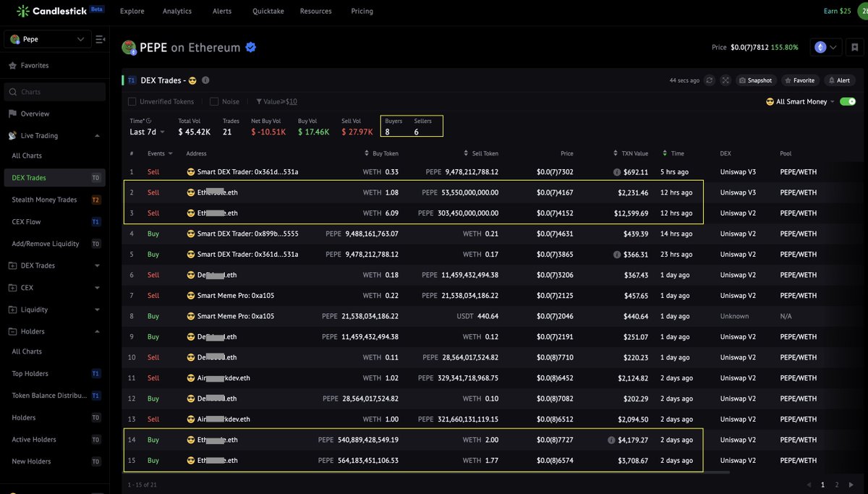The height and width of the screenshot is (494, 868).
Task: Sort by TXN Value column
Action: (616, 153)
